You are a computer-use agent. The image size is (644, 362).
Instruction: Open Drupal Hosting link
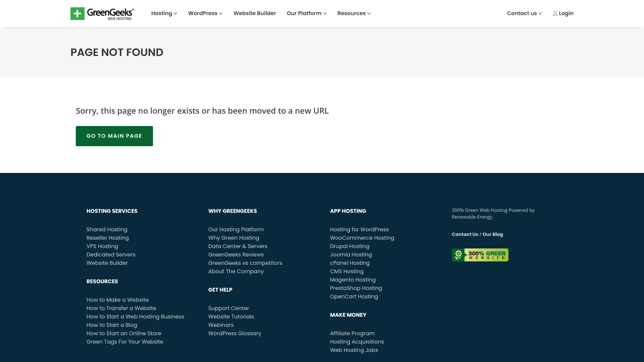pyautogui.click(x=350, y=246)
